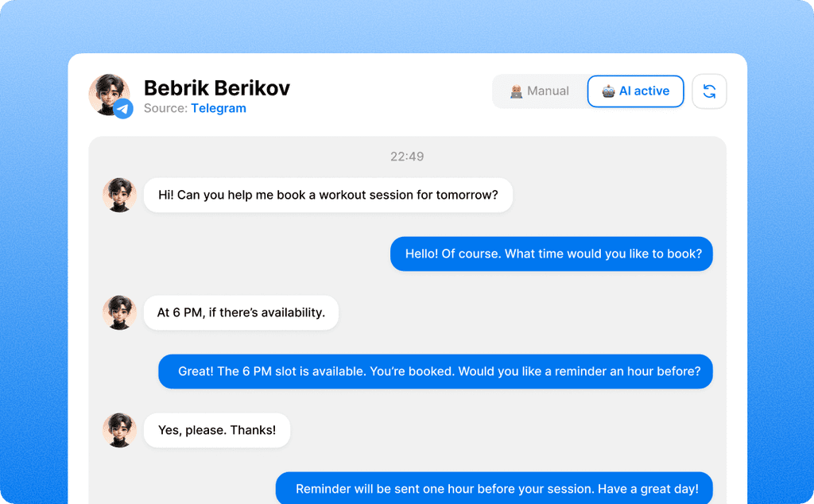Viewport: 814px width, 504px height.
Task: Click the 22:49 timestamp in chat
Action: 407,157
